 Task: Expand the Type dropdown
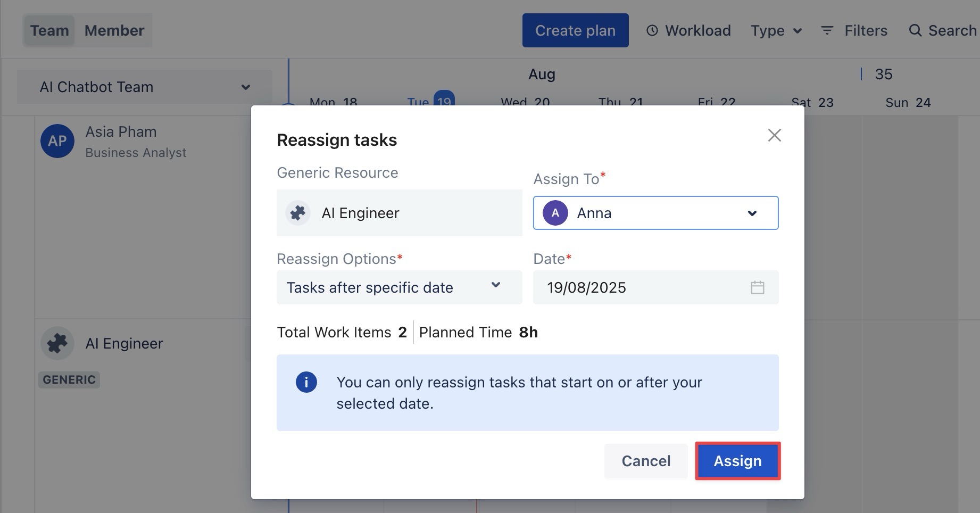776,30
